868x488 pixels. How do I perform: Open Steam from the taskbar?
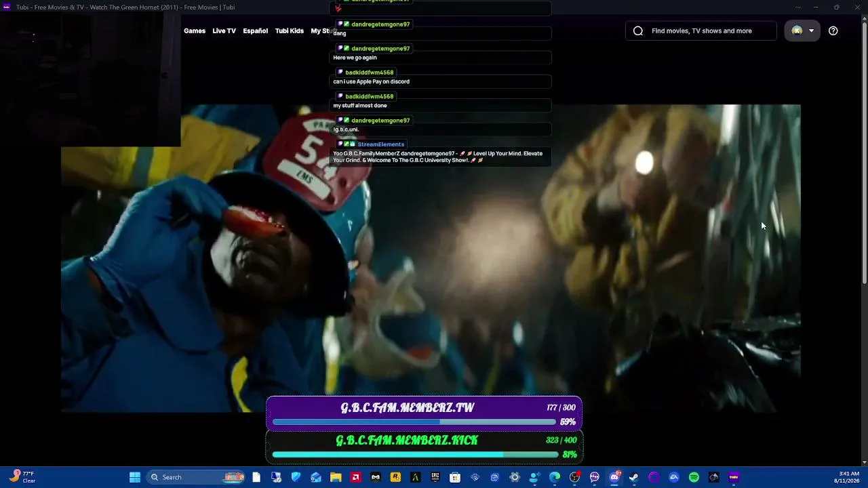[634, 477]
